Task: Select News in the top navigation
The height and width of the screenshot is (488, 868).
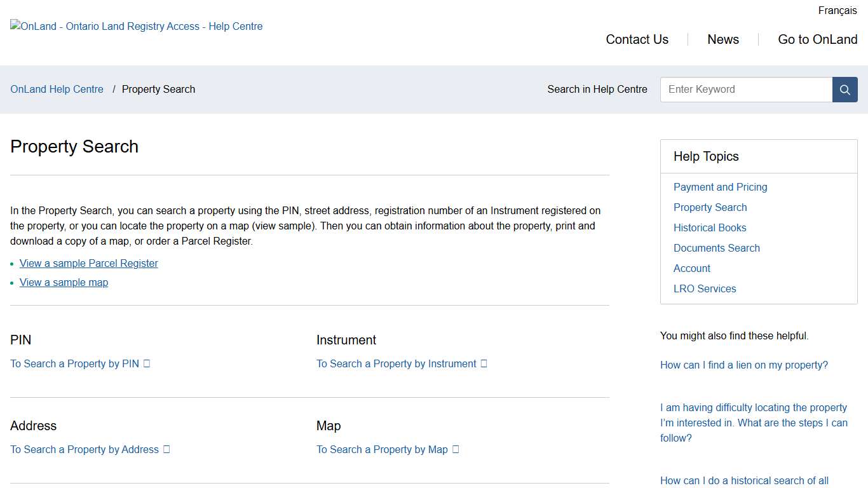Action: (723, 39)
